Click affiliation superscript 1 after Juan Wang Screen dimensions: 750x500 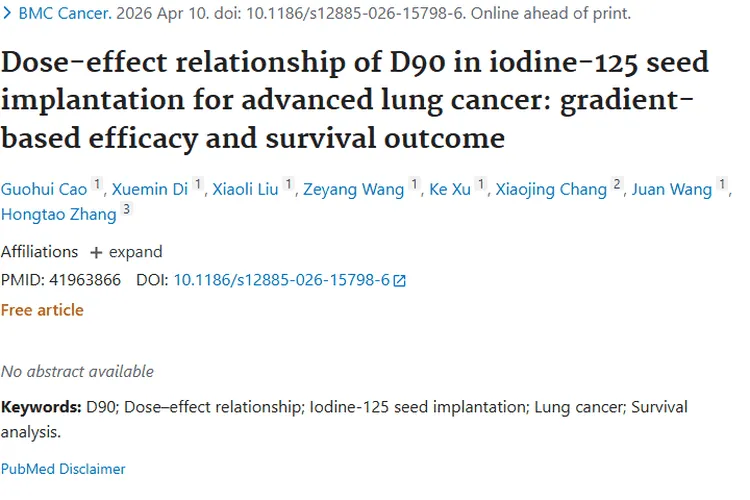pyautogui.click(x=723, y=185)
